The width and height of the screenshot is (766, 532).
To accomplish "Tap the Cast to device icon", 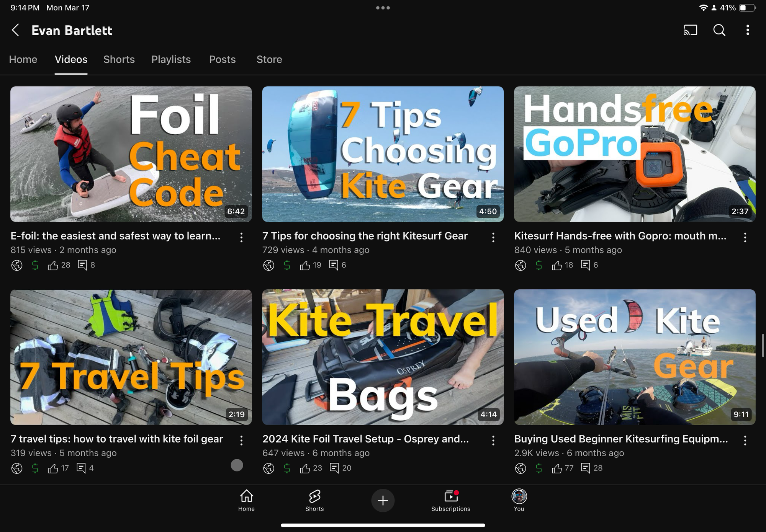I will pyautogui.click(x=690, y=30).
